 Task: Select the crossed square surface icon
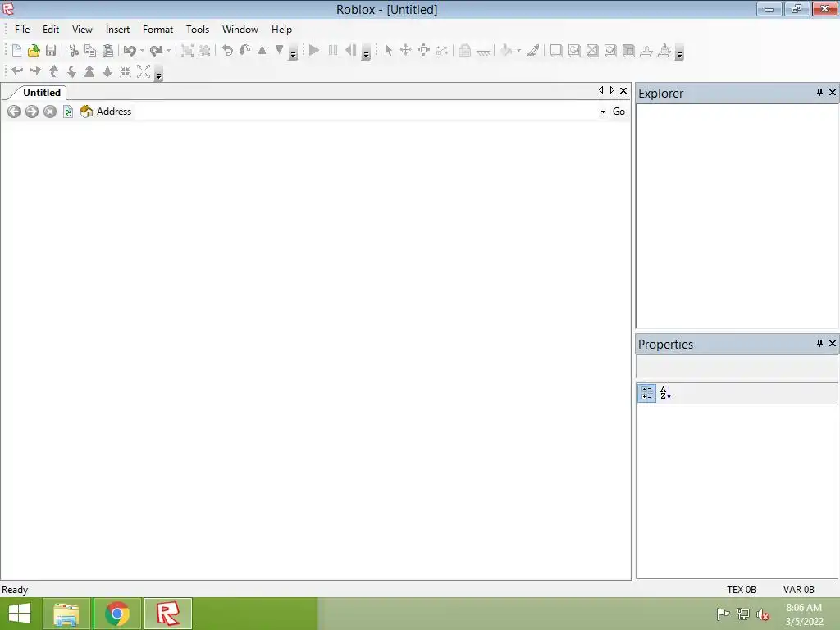pos(592,50)
